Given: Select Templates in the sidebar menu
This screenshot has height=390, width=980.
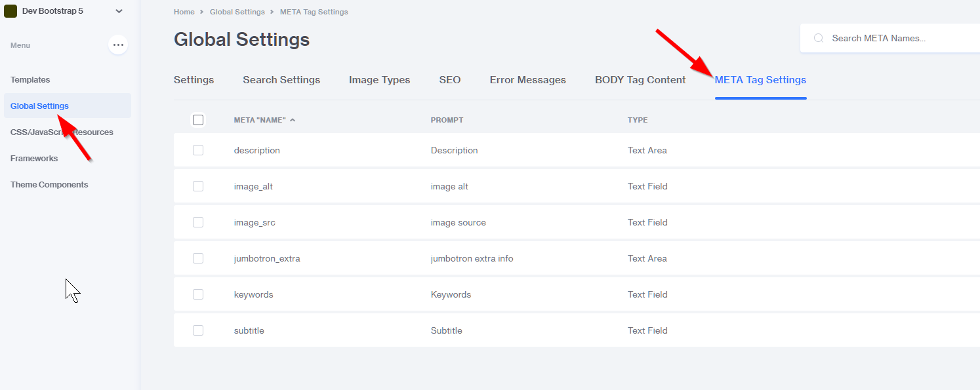Looking at the screenshot, I should [30, 80].
